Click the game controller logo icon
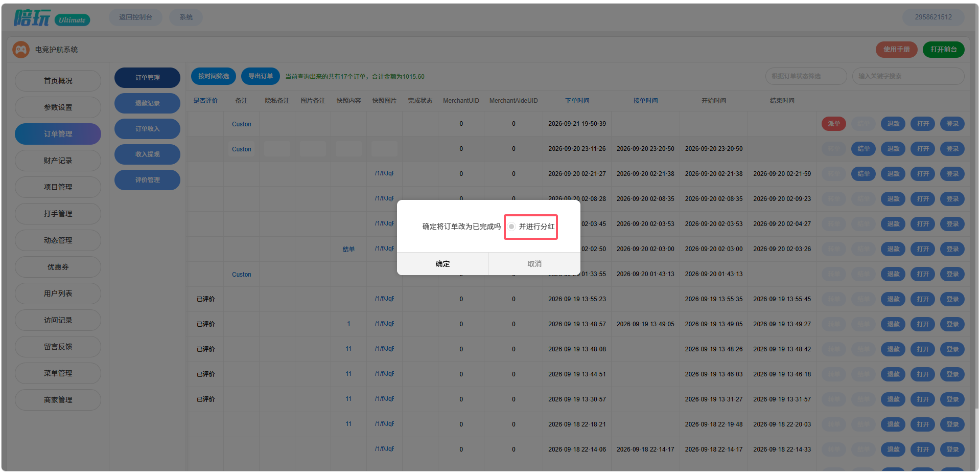The width and height of the screenshot is (980, 473). 21,50
